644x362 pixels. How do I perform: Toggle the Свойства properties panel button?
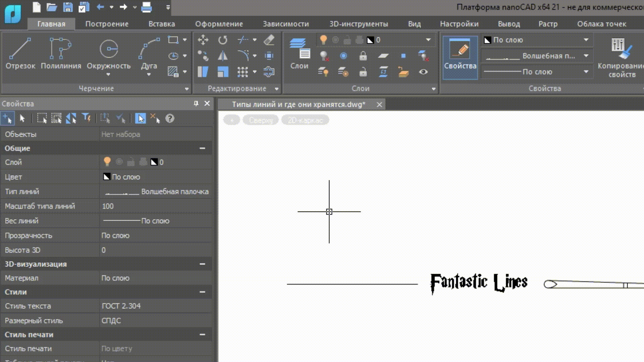click(x=460, y=57)
